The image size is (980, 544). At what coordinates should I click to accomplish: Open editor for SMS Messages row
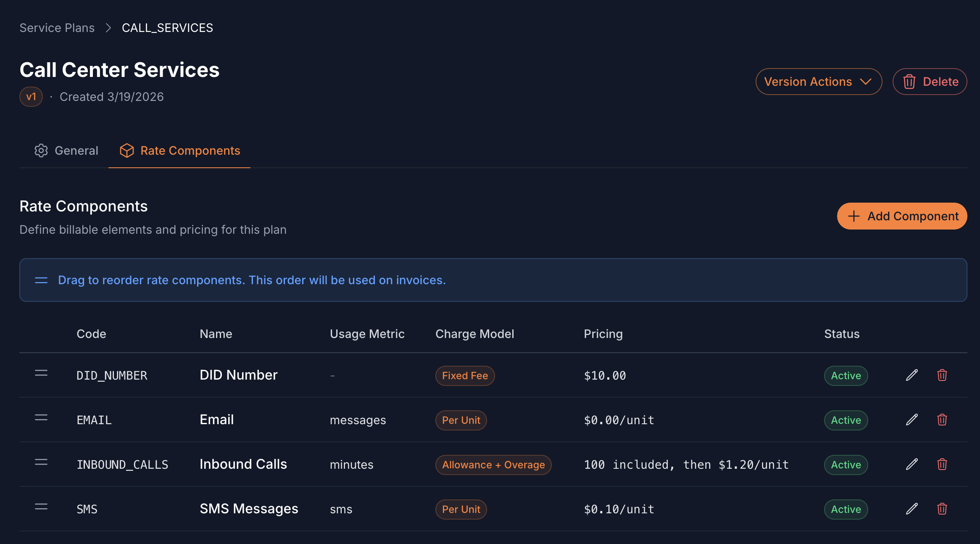(912, 509)
